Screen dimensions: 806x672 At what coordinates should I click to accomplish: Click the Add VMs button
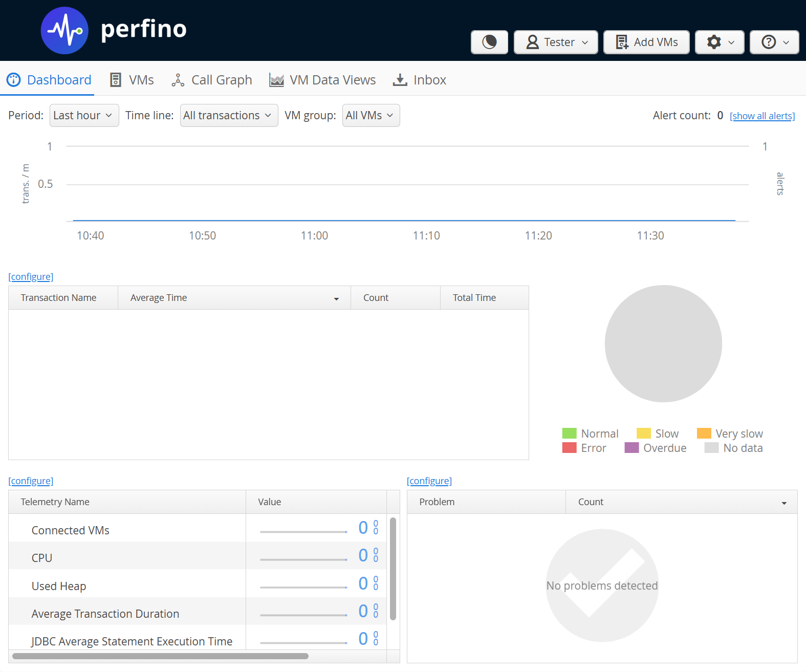[x=646, y=42]
